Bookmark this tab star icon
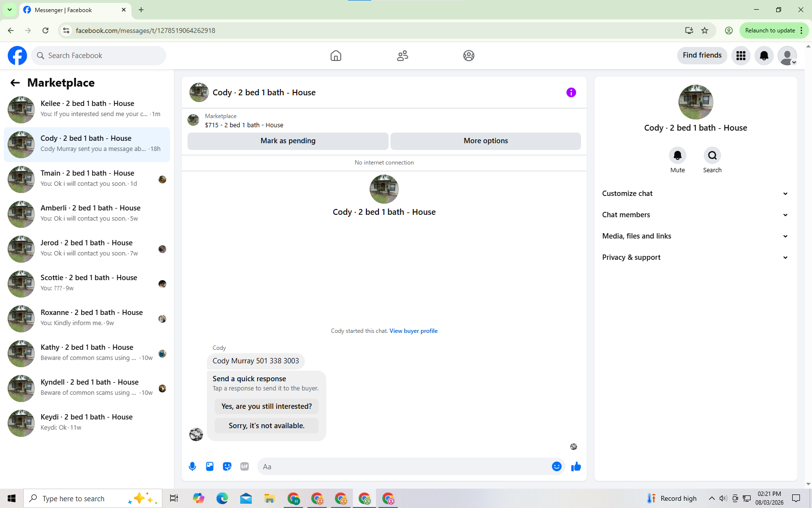The height and width of the screenshot is (508, 812). (x=705, y=30)
